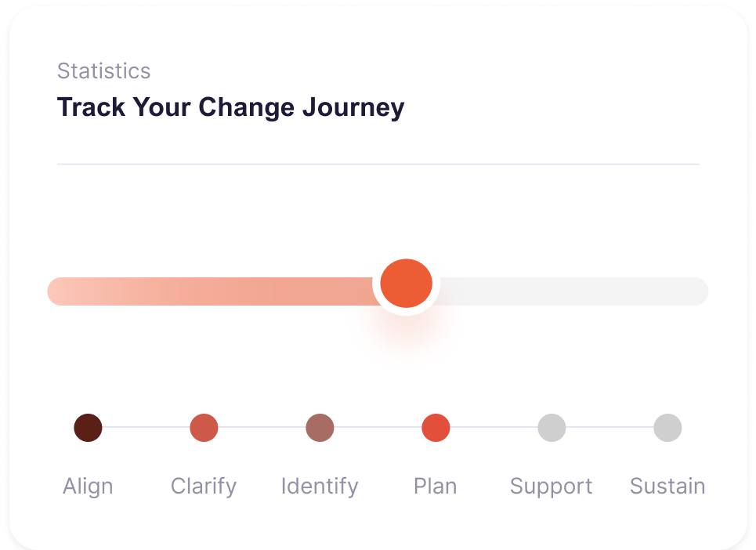
Task: Click the Statistics subtitle text
Action: pyautogui.click(x=103, y=71)
